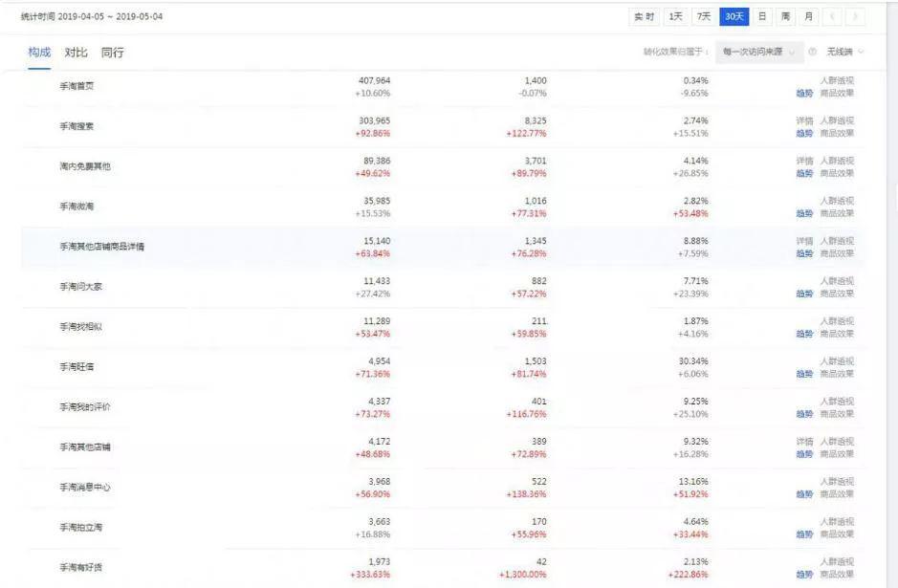Screen dimensions: 898x588
Task: Click the 手淘有好货 source name
Action: tap(80, 567)
